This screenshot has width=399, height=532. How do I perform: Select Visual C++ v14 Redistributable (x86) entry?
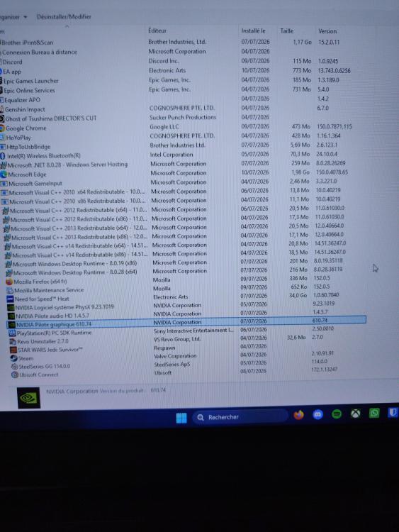(80, 255)
